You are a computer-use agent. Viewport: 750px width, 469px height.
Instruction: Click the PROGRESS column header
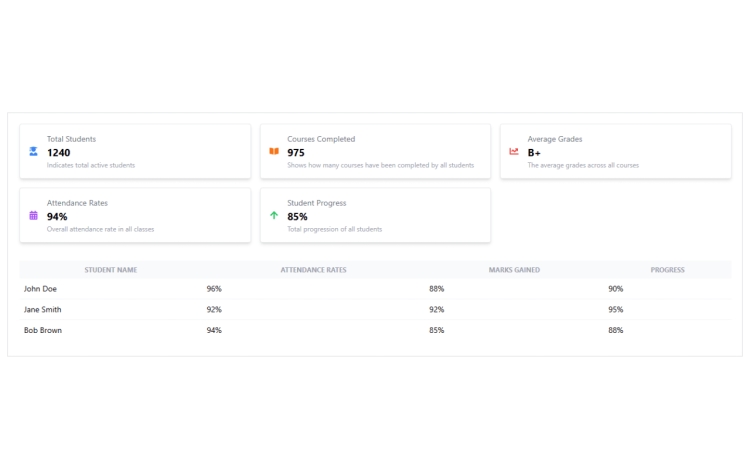tap(667, 270)
